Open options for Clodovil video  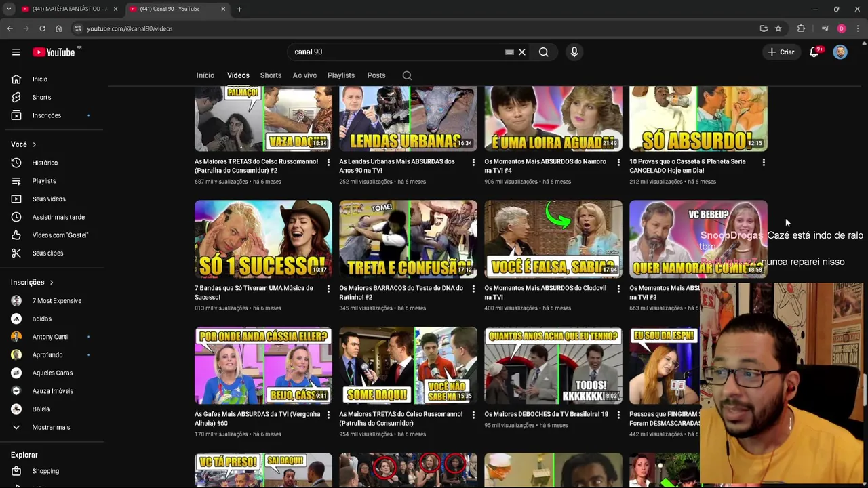(618, 289)
